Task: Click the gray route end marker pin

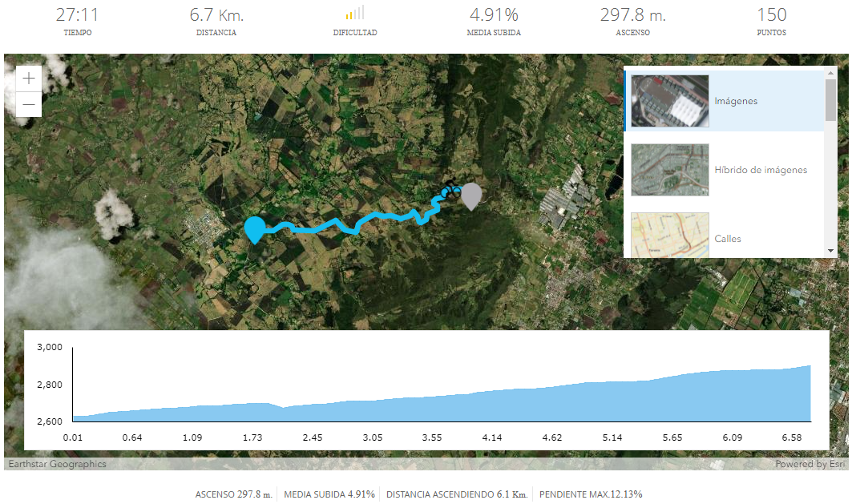Action: (471, 196)
